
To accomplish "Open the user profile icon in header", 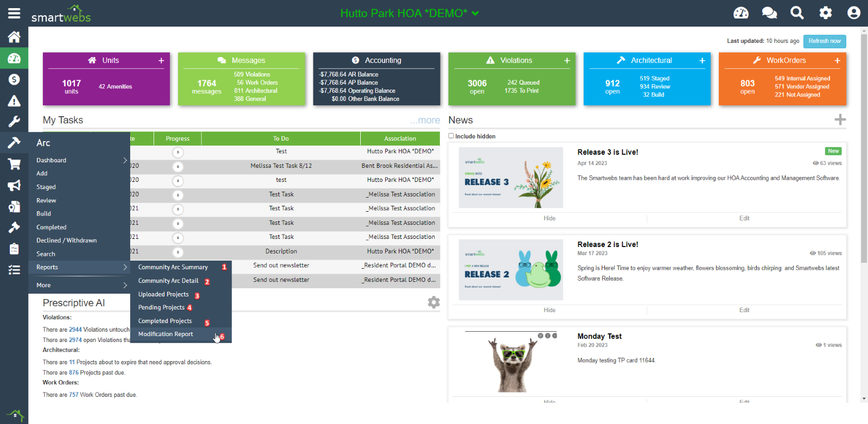I will [x=854, y=13].
